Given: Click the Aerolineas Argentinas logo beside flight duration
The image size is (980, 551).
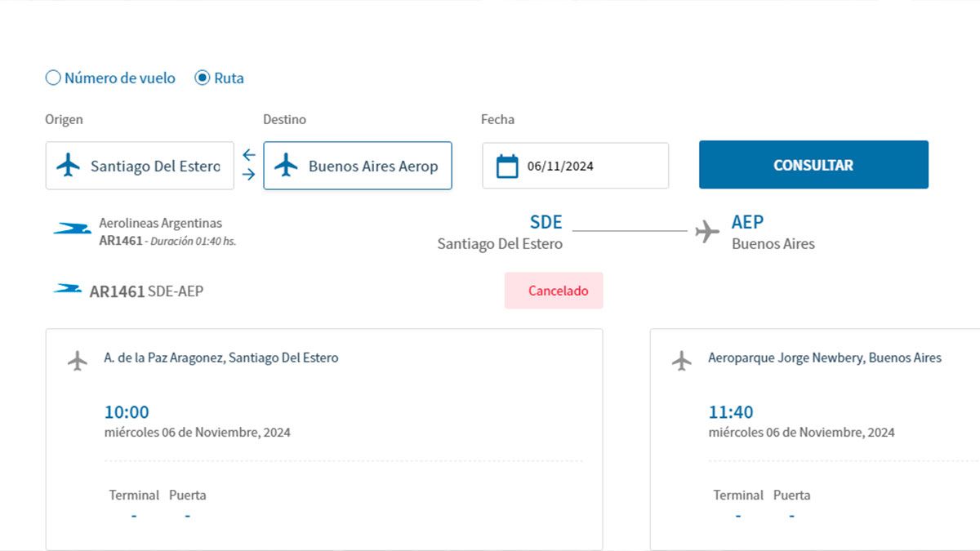Looking at the screenshot, I should 72,229.
